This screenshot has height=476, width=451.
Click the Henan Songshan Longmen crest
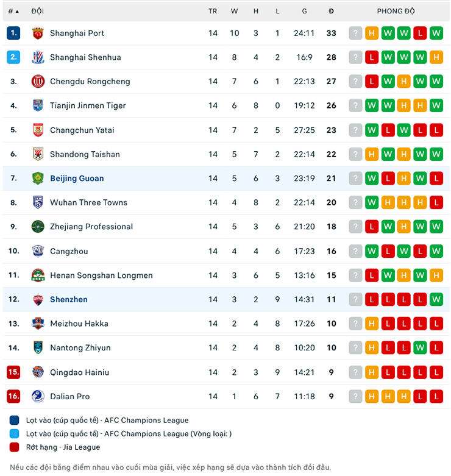(x=38, y=275)
